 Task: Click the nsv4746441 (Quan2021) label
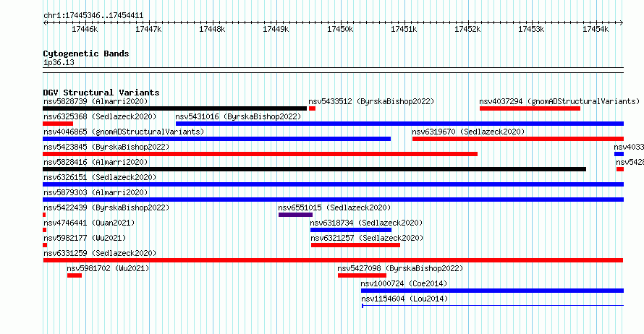click(x=89, y=223)
